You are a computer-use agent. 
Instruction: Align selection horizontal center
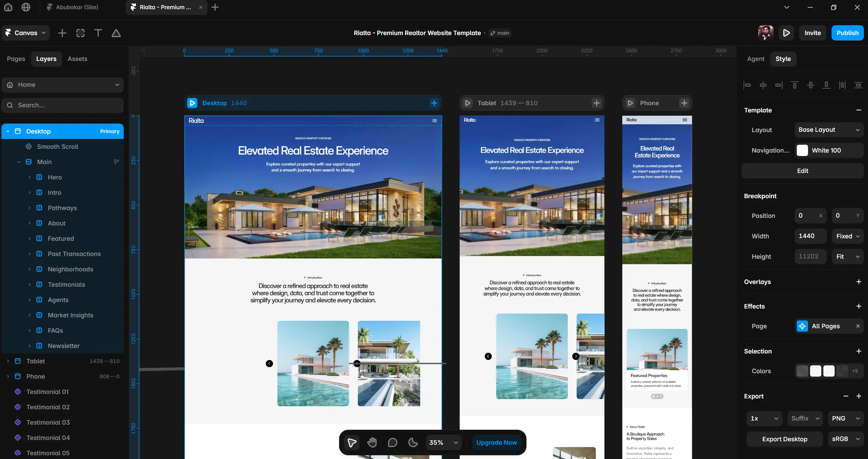pos(763,85)
